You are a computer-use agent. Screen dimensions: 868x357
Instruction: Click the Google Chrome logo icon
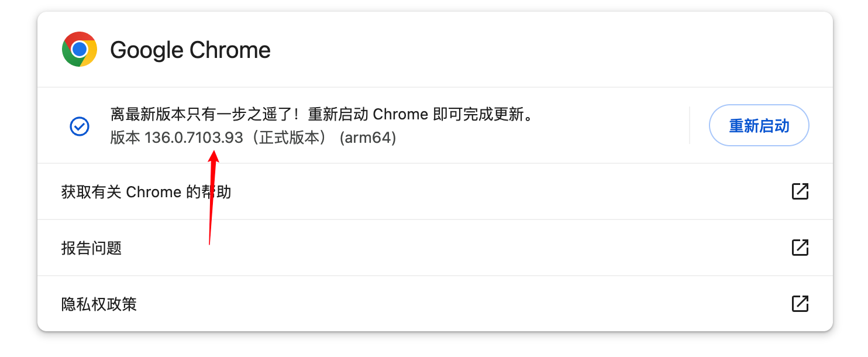click(80, 49)
